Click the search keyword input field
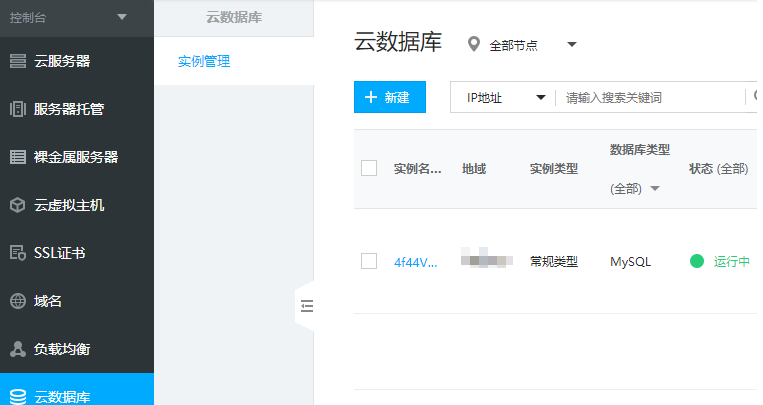This screenshot has width=763, height=405. tap(650, 97)
